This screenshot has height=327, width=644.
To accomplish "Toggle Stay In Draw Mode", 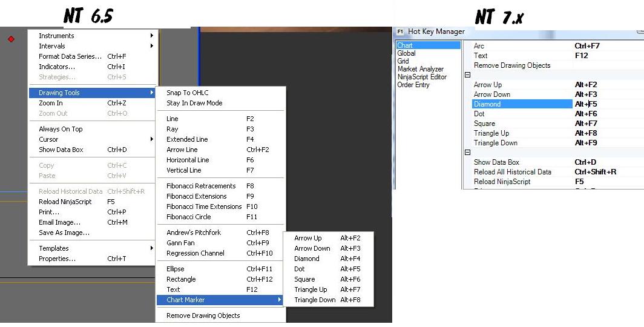I will pyautogui.click(x=221, y=103).
